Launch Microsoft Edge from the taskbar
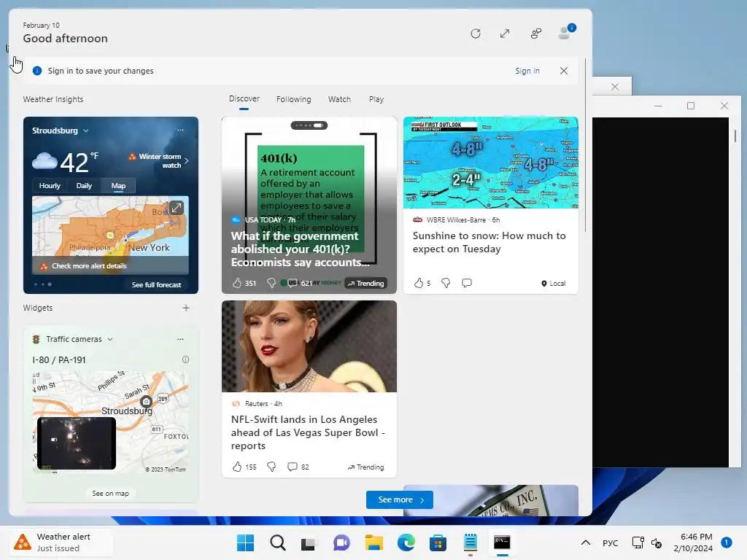 [406, 542]
